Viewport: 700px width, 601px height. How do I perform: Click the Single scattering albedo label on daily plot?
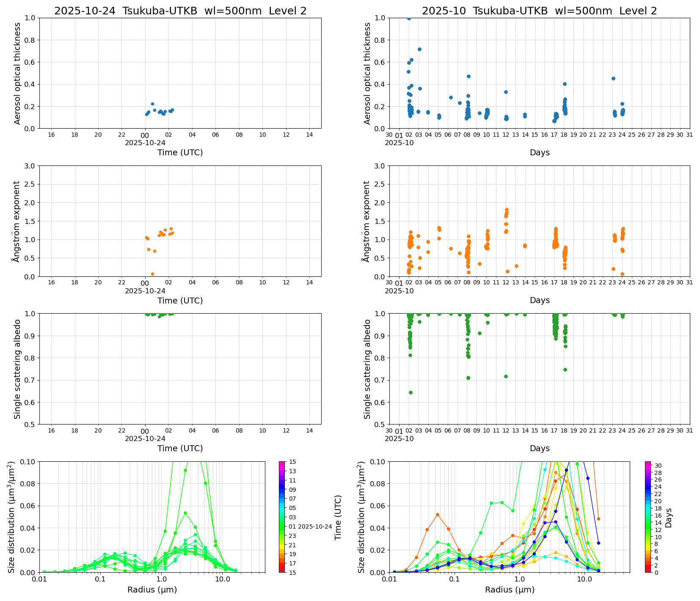coord(17,369)
